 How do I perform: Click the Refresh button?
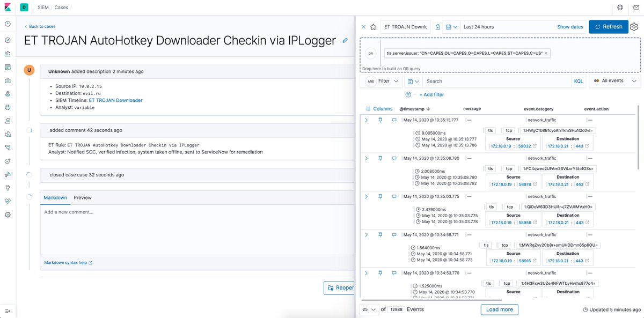tap(608, 26)
